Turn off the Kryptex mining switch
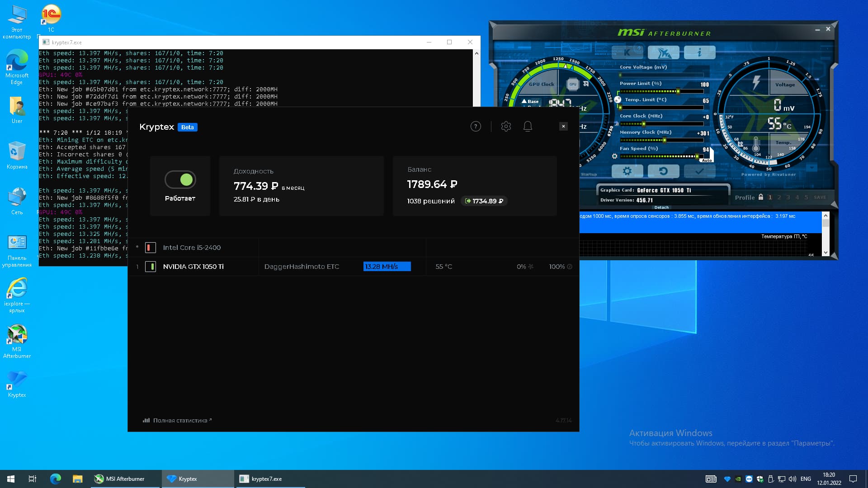This screenshot has height=488, width=868. pos(180,180)
